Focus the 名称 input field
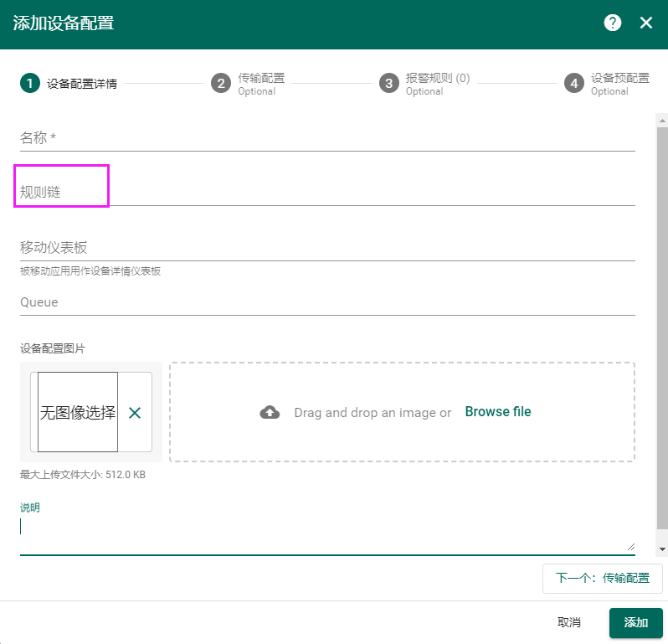668x644 pixels. (x=327, y=137)
